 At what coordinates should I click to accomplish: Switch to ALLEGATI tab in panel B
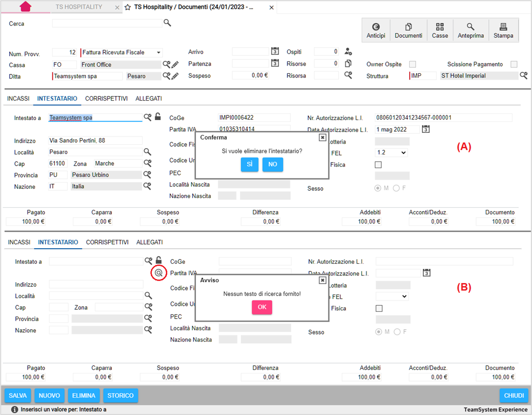pos(150,242)
